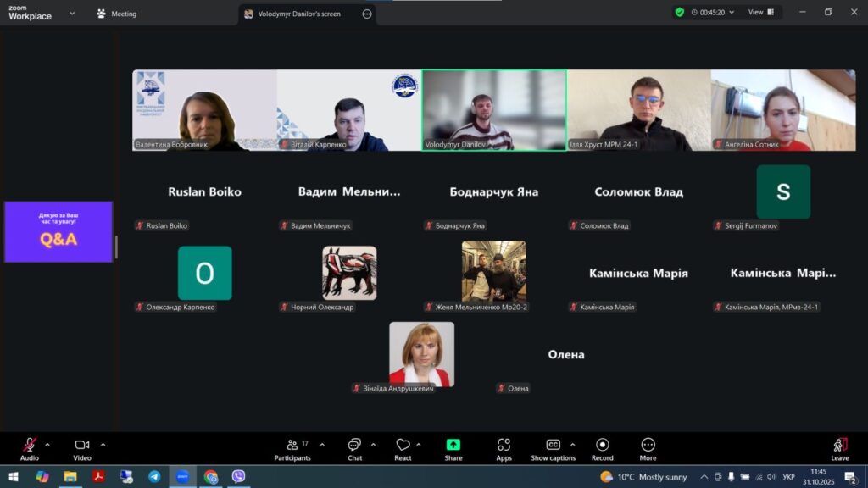Start recording with the Record icon
868x488 pixels.
click(603, 446)
